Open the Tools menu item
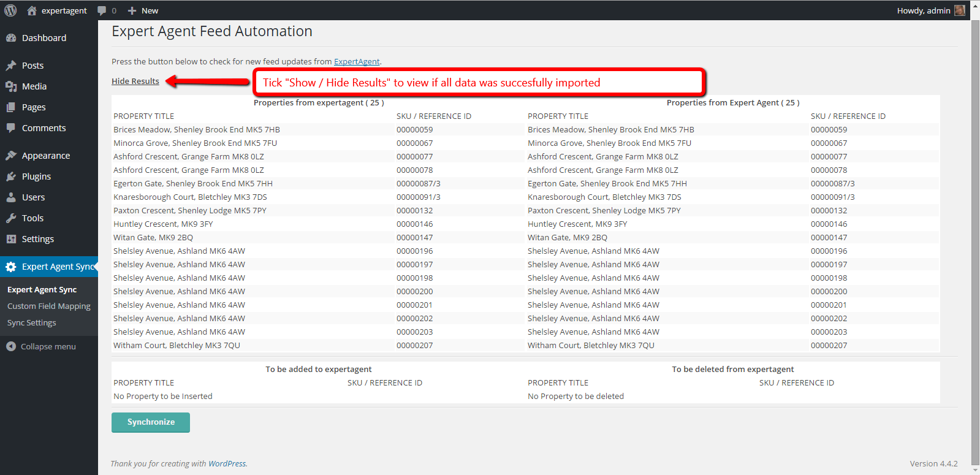Viewport: 980px width, 475px height. 32,218
